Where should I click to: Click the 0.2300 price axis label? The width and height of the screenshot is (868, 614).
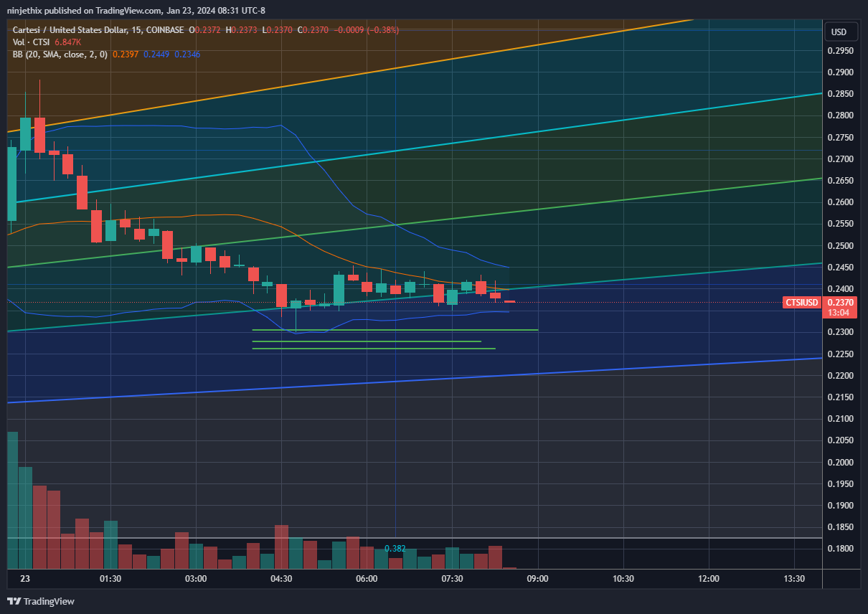click(839, 332)
